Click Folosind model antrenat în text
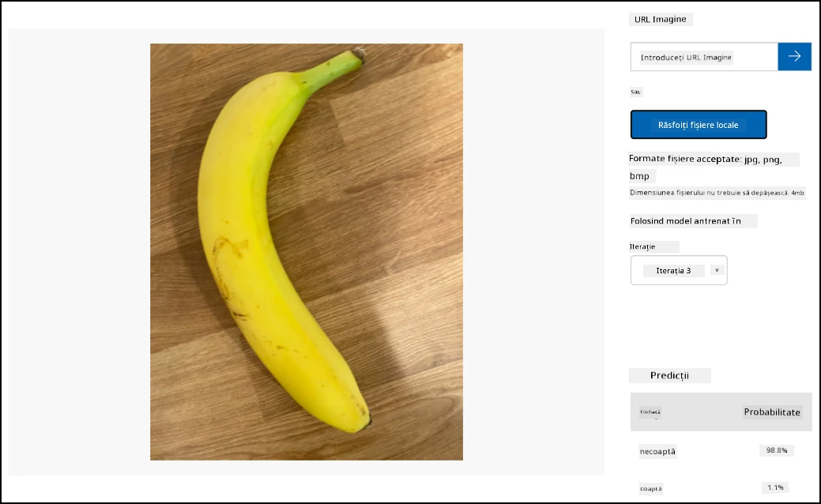The height and width of the screenshot is (504, 821). 685,221
